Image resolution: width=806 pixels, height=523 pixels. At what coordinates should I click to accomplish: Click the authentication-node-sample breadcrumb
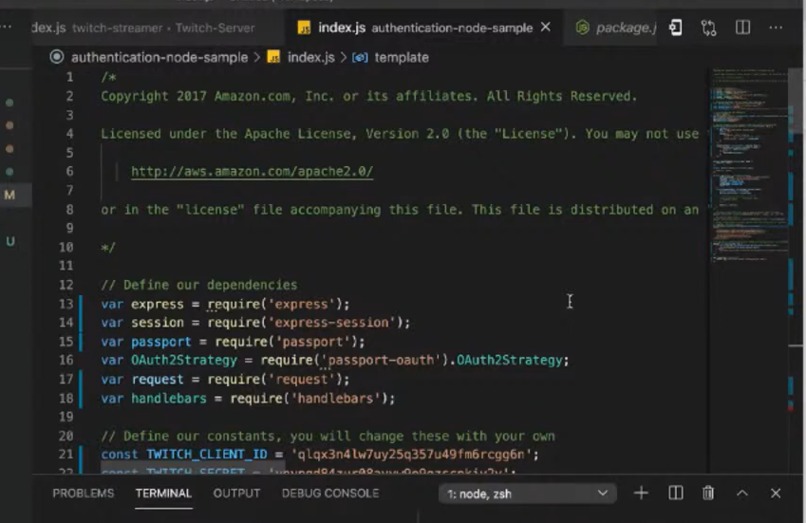click(159, 57)
